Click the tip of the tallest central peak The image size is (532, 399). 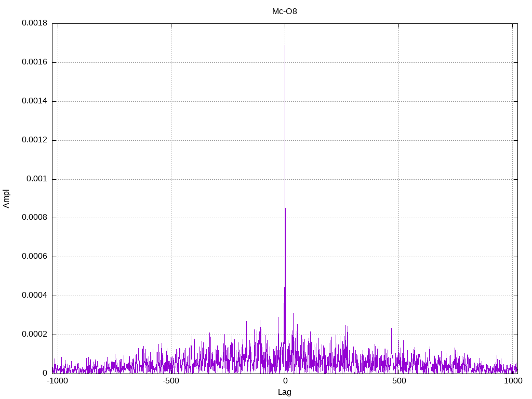(x=285, y=46)
